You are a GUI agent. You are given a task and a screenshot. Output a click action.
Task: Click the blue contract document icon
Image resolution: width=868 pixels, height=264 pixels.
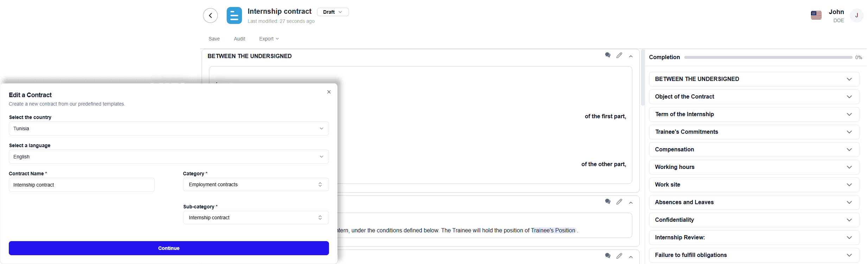(x=234, y=15)
